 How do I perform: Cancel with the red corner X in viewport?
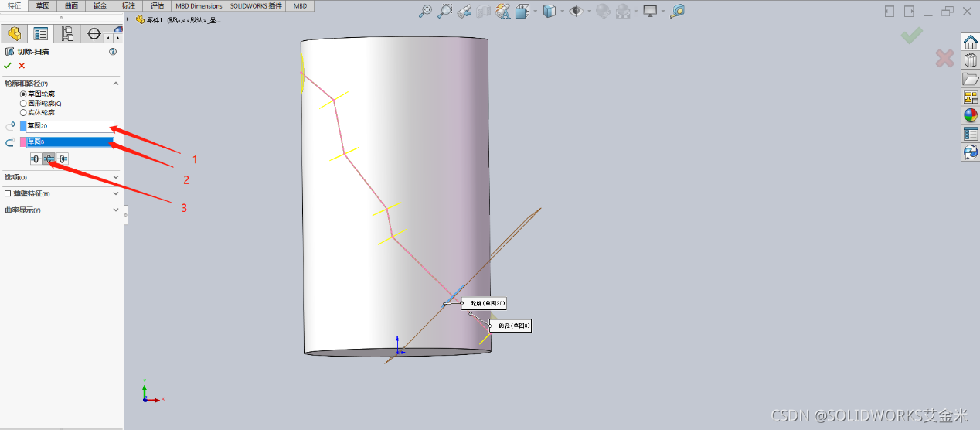point(944,58)
